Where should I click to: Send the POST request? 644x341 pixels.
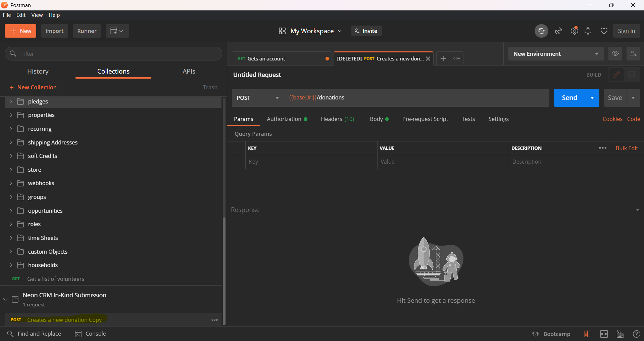(569, 98)
